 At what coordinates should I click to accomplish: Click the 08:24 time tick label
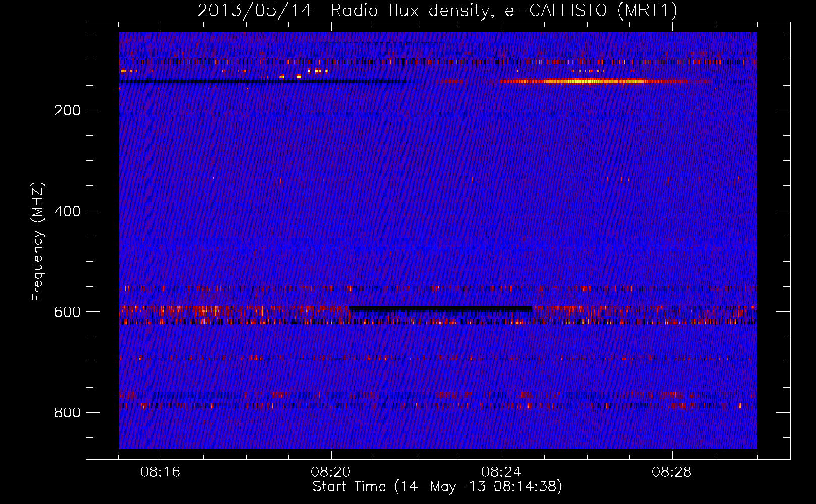pos(501,472)
